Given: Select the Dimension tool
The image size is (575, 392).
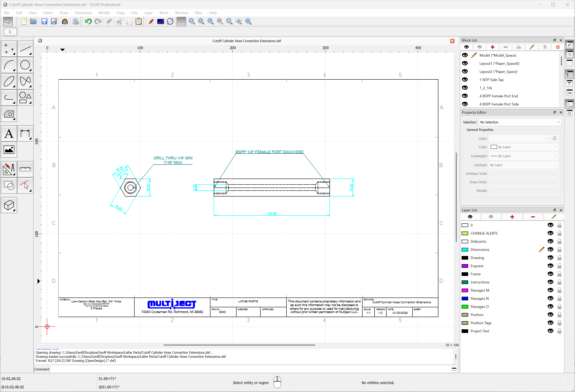Looking at the screenshot, I should click(x=25, y=134).
